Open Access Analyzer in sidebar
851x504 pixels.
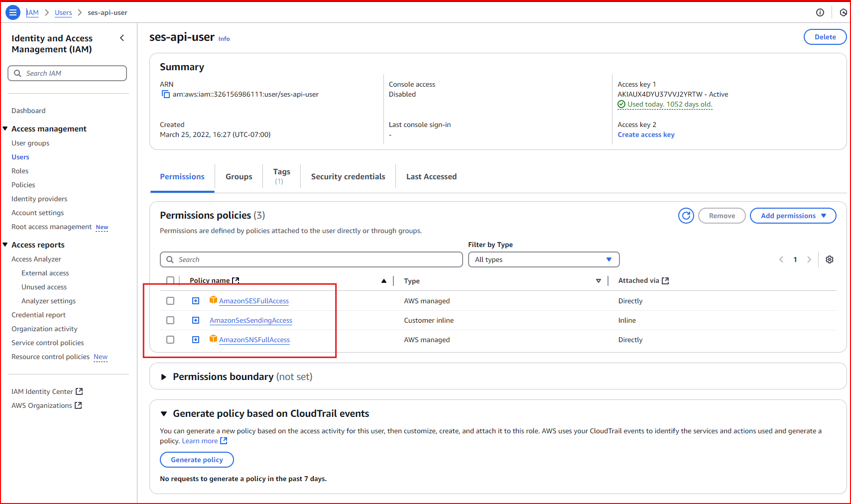36,259
